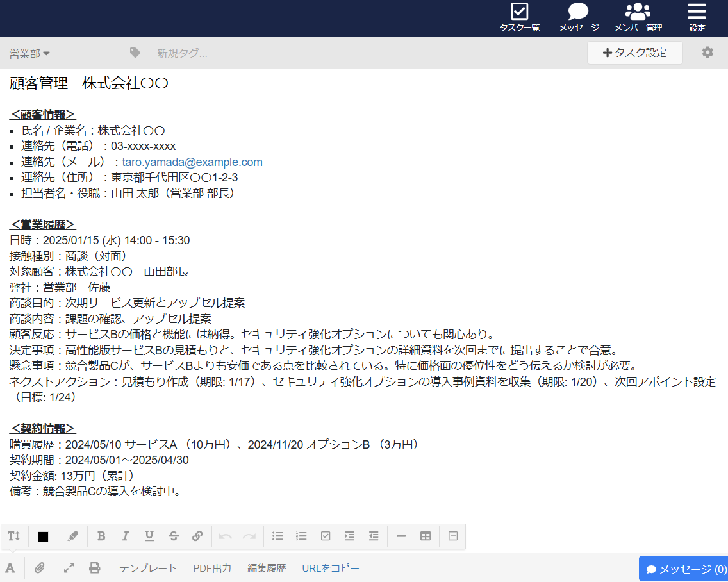Apply a bulleted list with the list icon

277,536
